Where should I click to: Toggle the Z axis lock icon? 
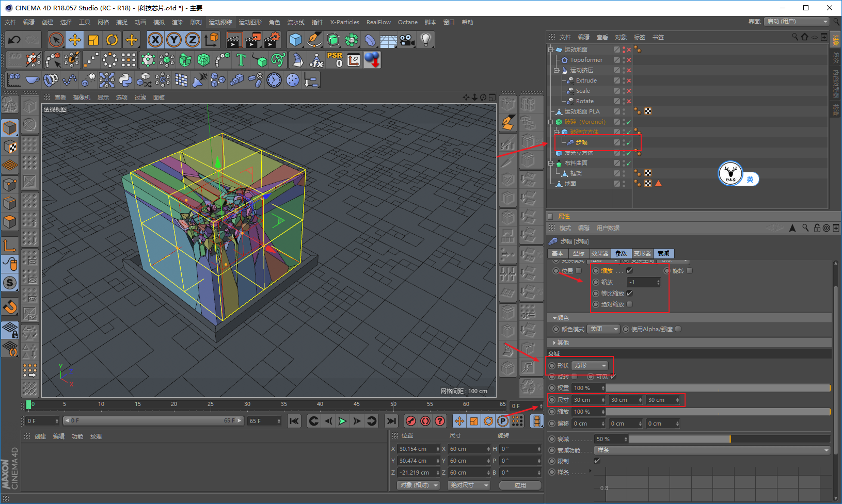193,40
